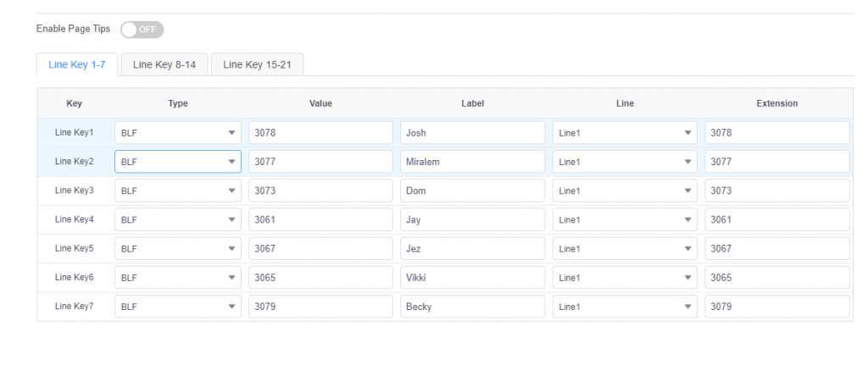Click the Label field containing Miralem

473,162
